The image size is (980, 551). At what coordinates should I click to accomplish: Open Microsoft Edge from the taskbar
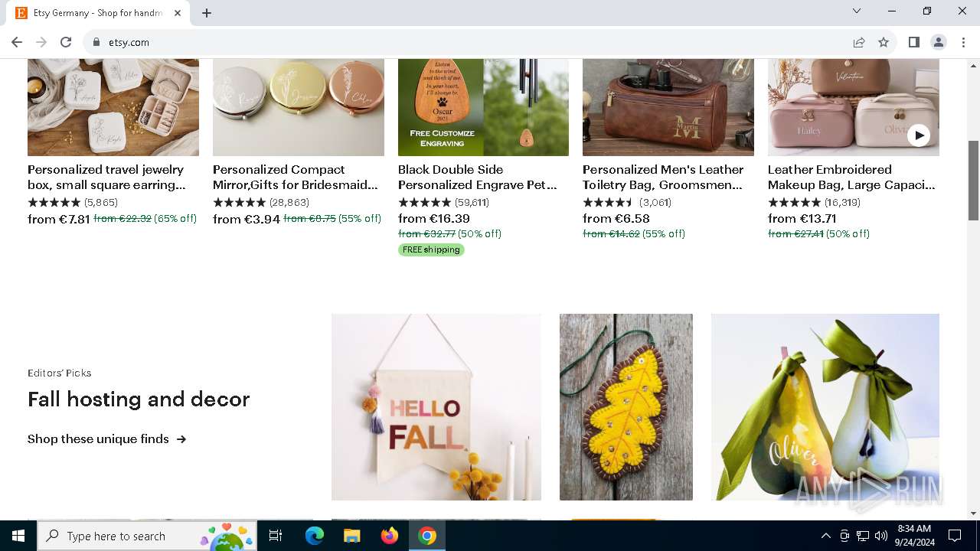[x=315, y=536]
